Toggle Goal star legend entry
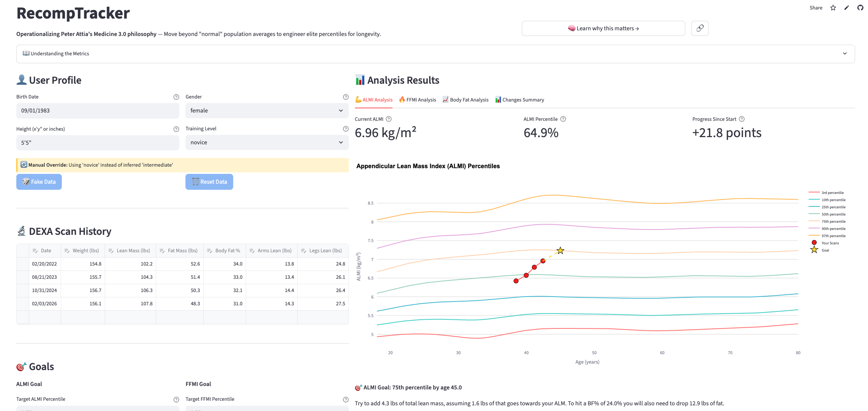This screenshot has height=411, width=868. click(825, 250)
